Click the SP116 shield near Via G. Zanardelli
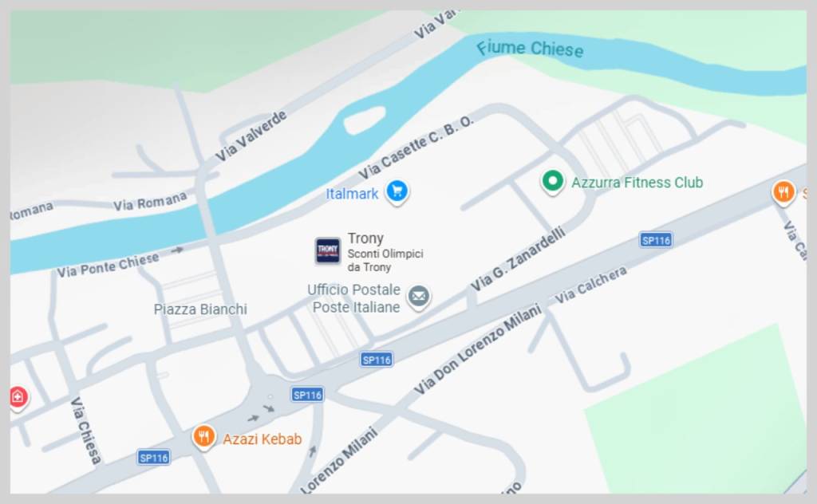This screenshot has width=817, height=504. 656,240
